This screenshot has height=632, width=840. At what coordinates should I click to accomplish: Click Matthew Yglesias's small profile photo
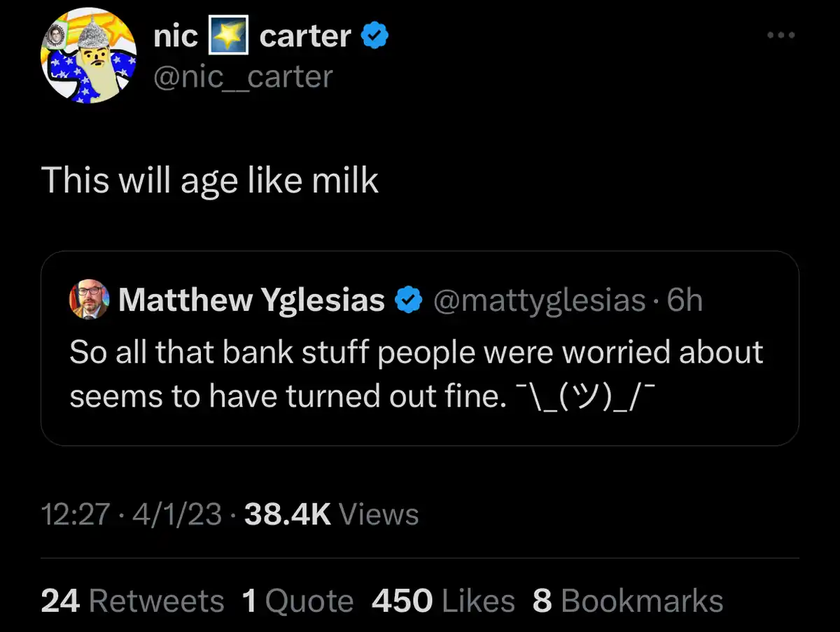click(x=89, y=300)
